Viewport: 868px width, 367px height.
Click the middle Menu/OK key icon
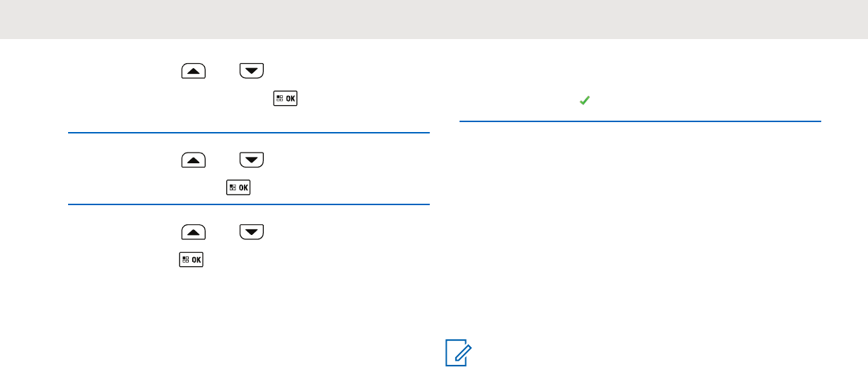point(238,187)
